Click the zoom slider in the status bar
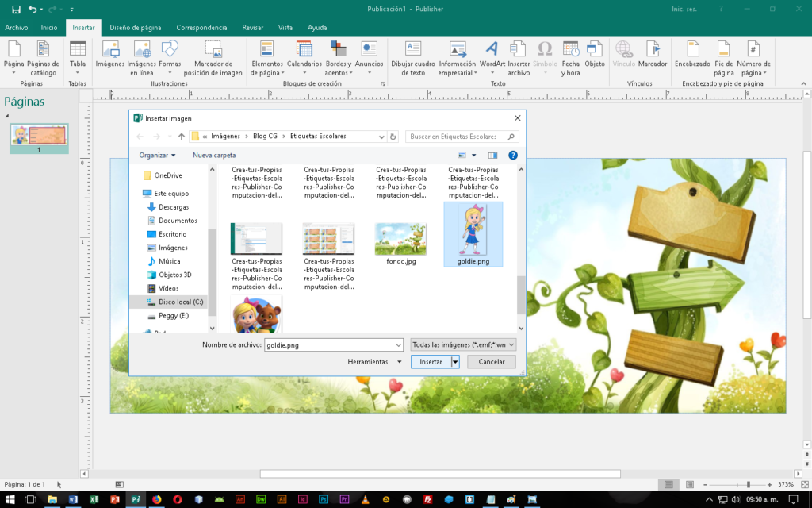Image resolution: width=812 pixels, height=508 pixels. click(x=747, y=484)
